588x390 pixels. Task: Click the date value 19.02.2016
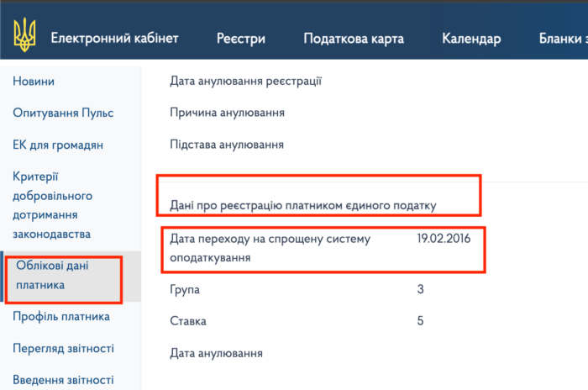pos(444,239)
